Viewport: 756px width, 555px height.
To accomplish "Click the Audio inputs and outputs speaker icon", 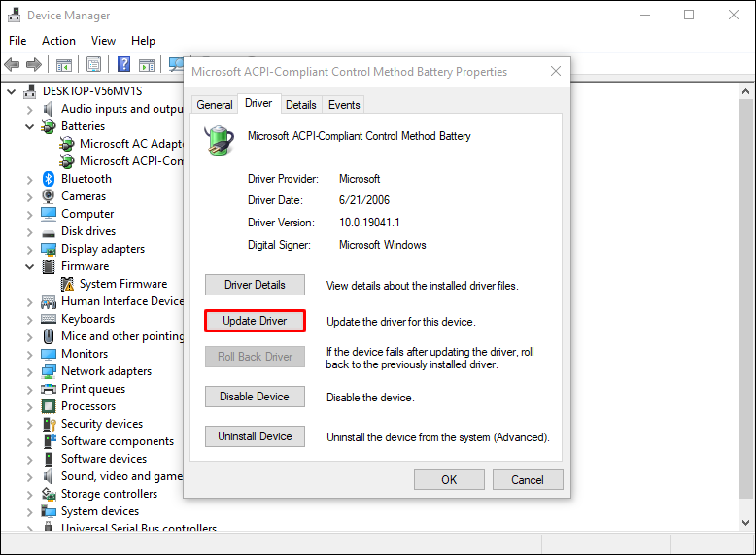I will (x=49, y=109).
